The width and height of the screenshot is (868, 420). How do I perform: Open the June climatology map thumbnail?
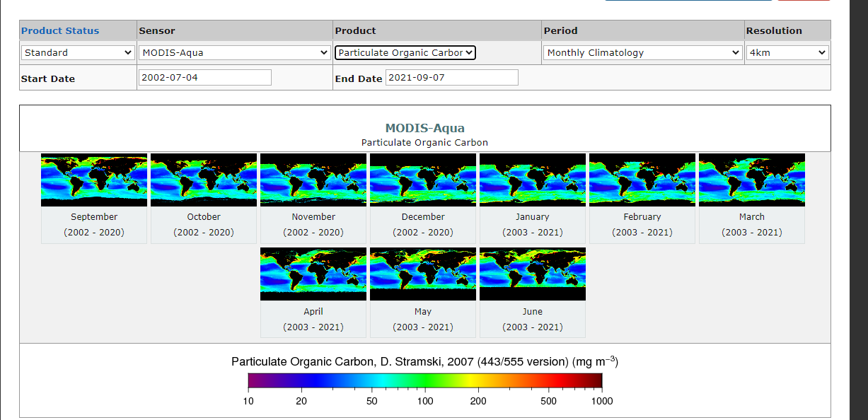(533, 274)
